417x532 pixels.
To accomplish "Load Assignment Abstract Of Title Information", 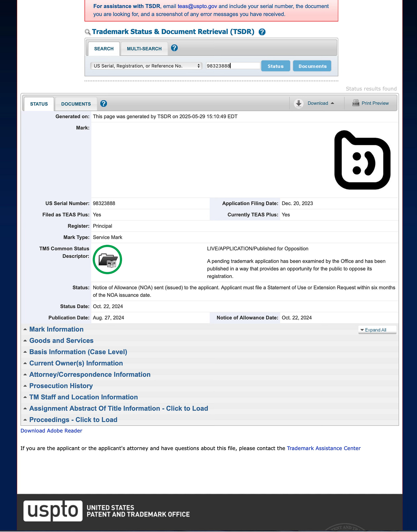I will coord(119,408).
